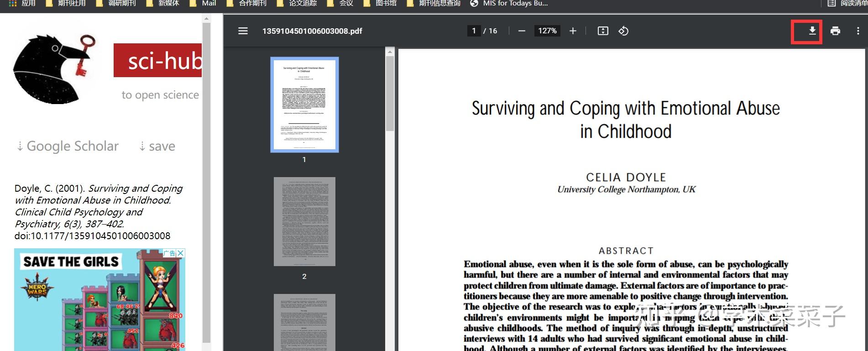Print the PDF document
The width and height of the screenshot is (868, 351).
(x=835, y=31)
